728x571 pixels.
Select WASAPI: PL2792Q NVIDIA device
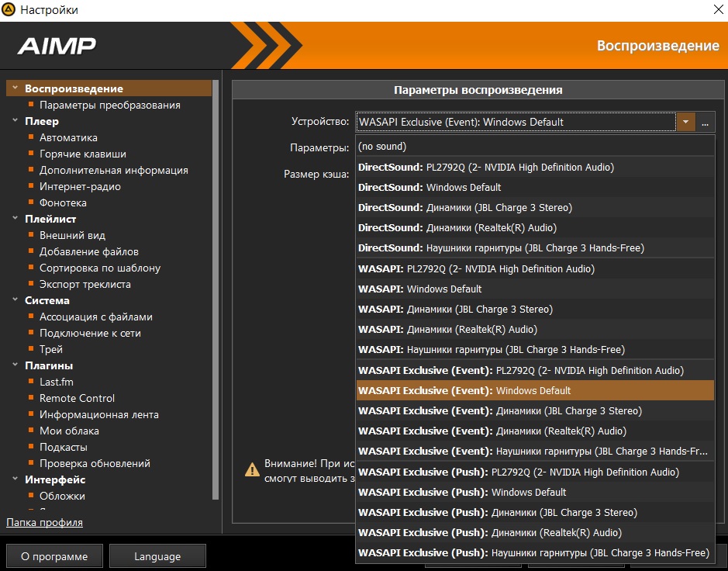(535, 269)
